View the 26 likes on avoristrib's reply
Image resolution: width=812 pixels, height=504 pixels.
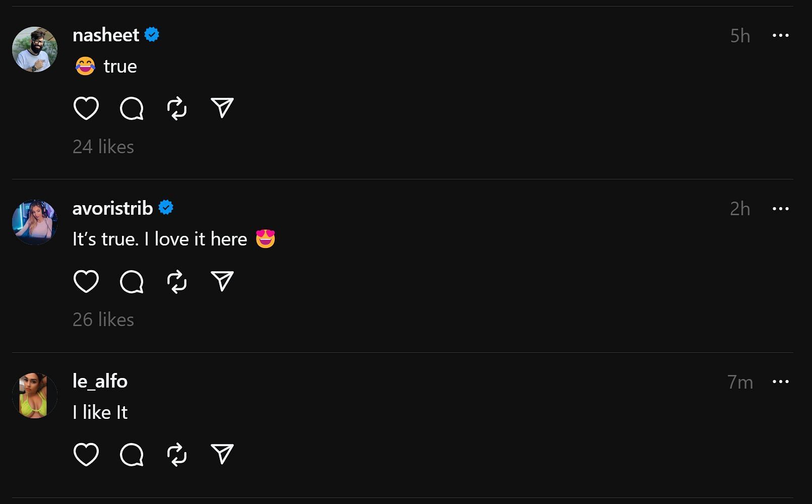point(103,320)
